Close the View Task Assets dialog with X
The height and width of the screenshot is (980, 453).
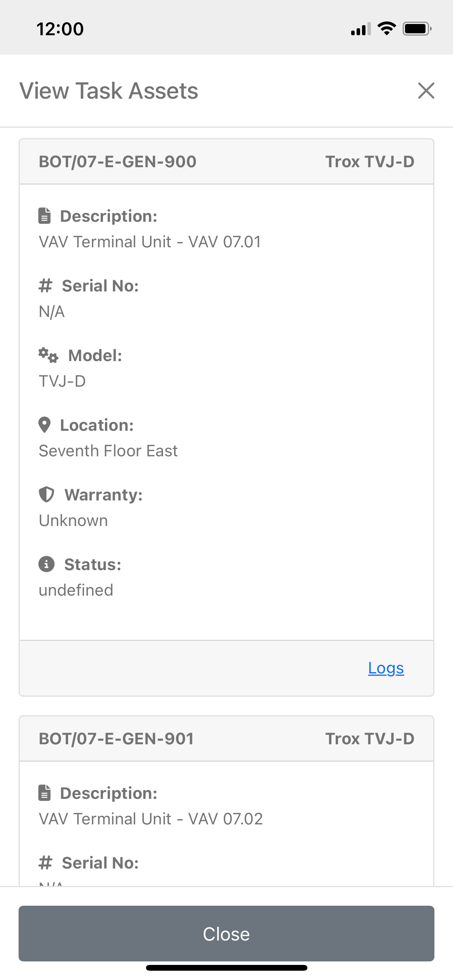coord(426,91)
